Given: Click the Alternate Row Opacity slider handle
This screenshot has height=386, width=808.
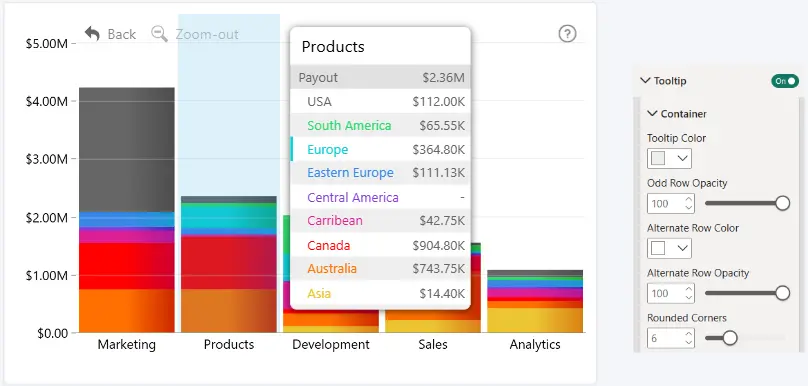Looking at the screenshot, I should (x=782, y=293).
